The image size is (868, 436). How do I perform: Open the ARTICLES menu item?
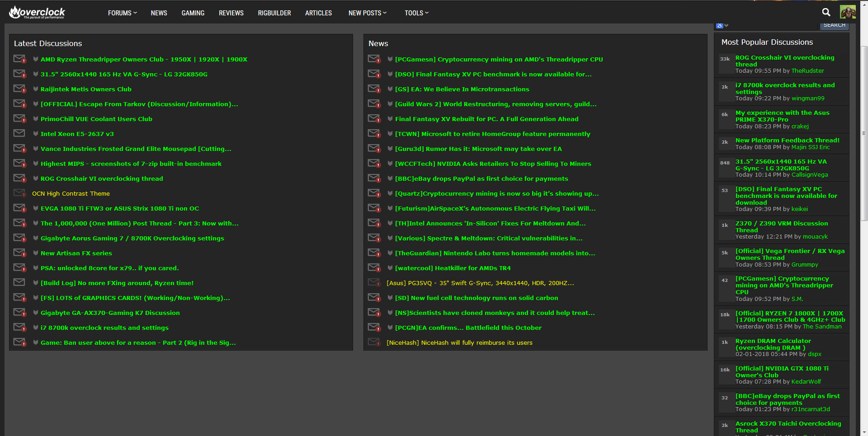(x=318, y=13)
